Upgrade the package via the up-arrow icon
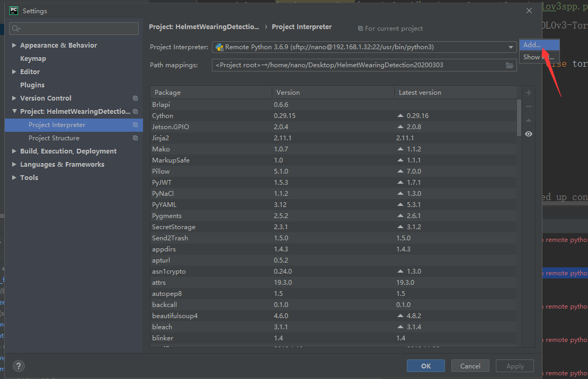The image size is (588, 379). (528, 120)
